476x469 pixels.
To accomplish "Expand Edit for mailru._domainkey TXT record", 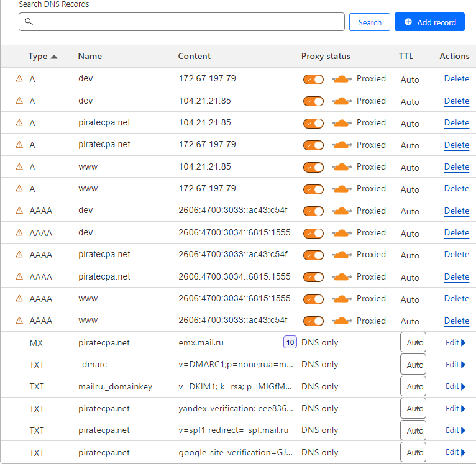I will pos(455,386).
